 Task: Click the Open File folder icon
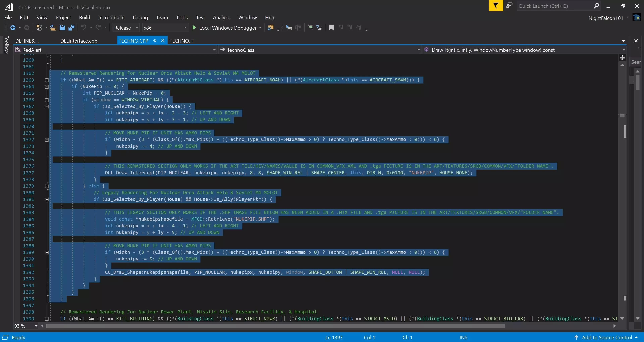[x=53, y=28]
